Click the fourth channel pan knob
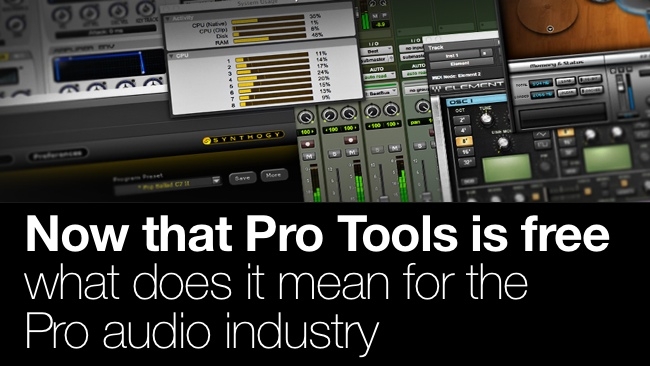 pyautogui.click(x=422, y=107)
